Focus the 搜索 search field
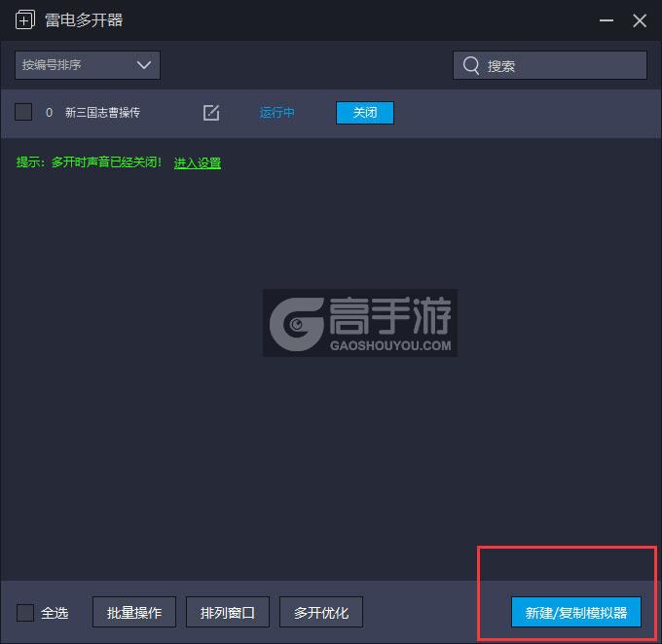Viewport: 662px width, 644px height. (x=550, y=65)
